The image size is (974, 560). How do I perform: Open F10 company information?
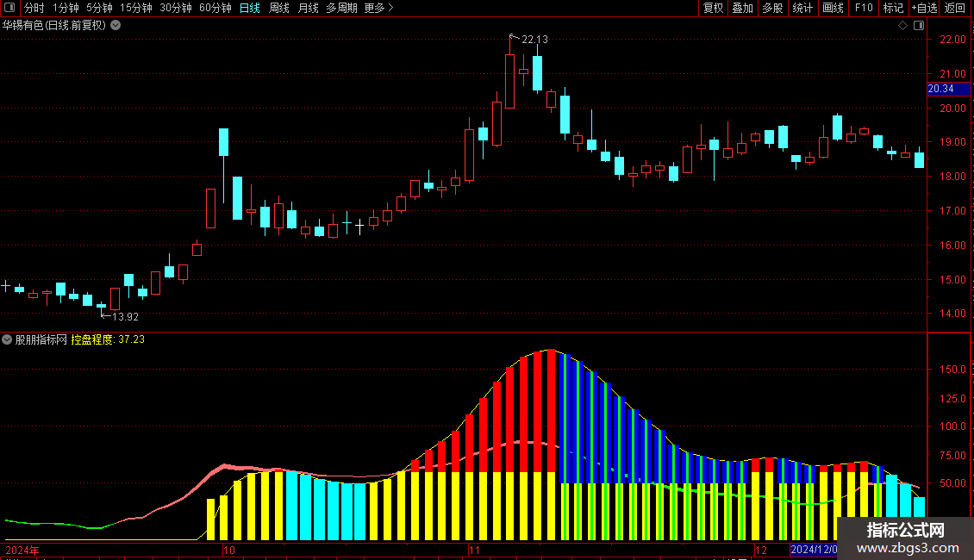pos(864,8)
